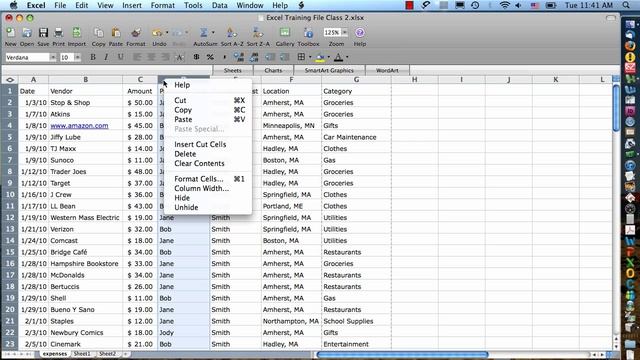Create a new workbook with New icon
This screenshot has width=640, height=360.
10,33
